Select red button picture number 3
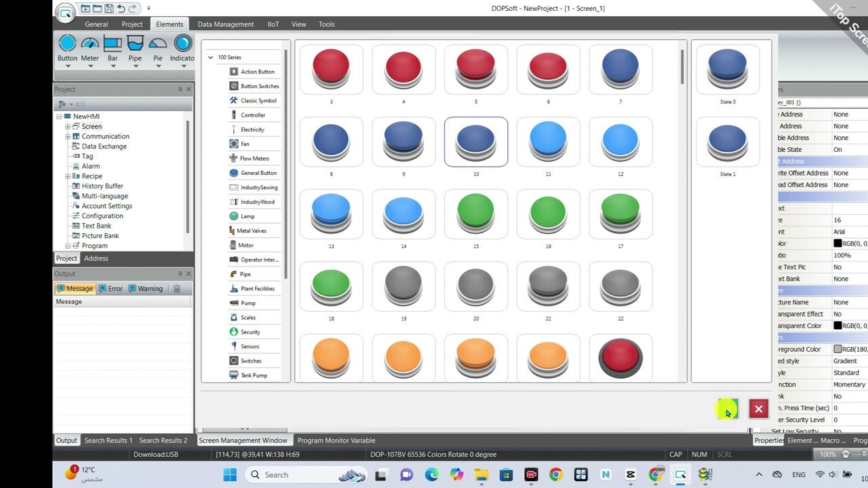The height and width of the screenshot is (488, 868). click(331, 69)
